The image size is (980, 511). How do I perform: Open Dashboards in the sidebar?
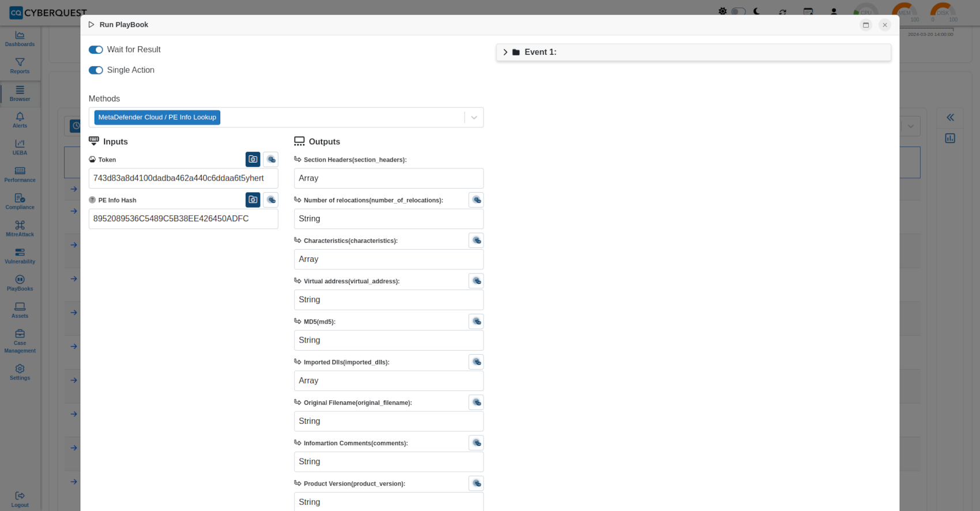coord(20,39)
